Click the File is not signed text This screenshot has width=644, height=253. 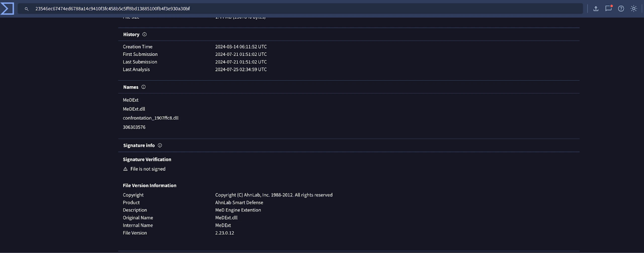coord(148,169)
